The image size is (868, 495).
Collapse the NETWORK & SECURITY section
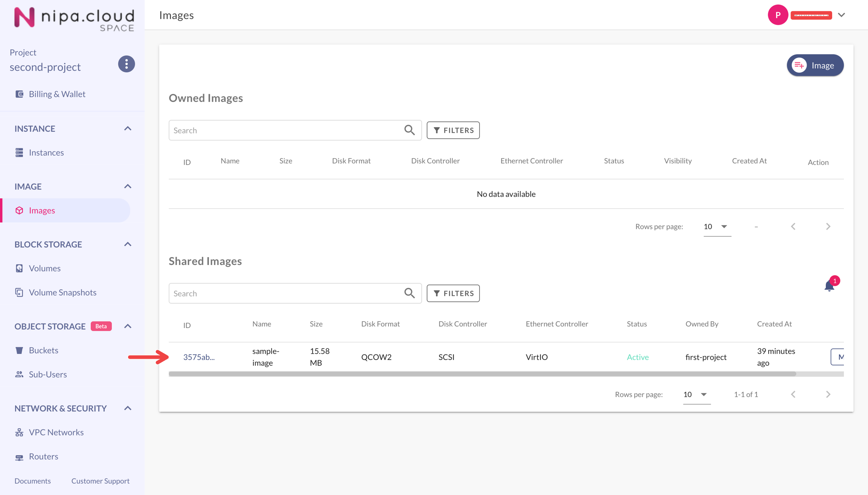pos(128,408)
